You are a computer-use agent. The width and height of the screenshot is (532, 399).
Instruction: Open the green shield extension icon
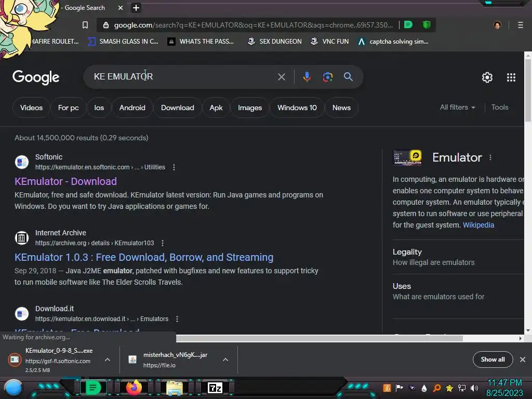427,25
